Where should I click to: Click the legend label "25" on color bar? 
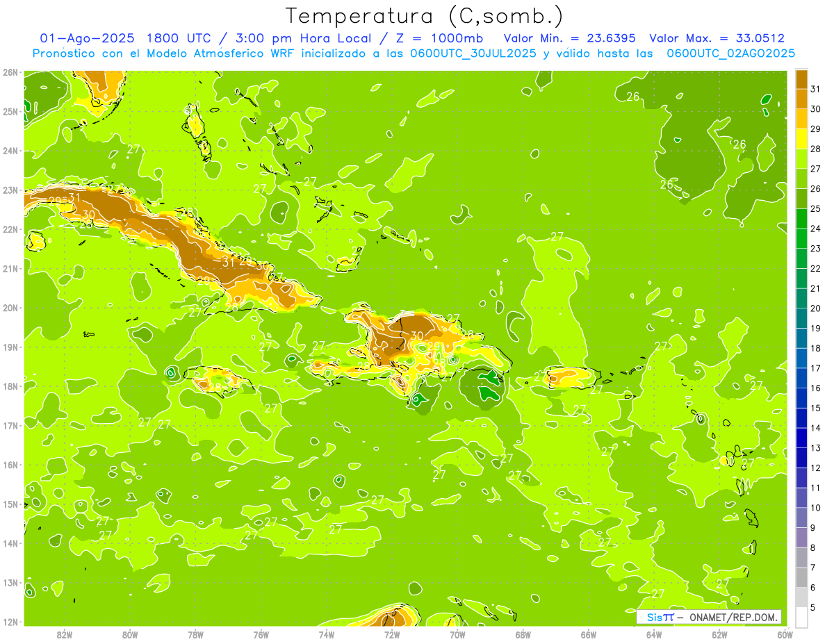click(816, 208)
